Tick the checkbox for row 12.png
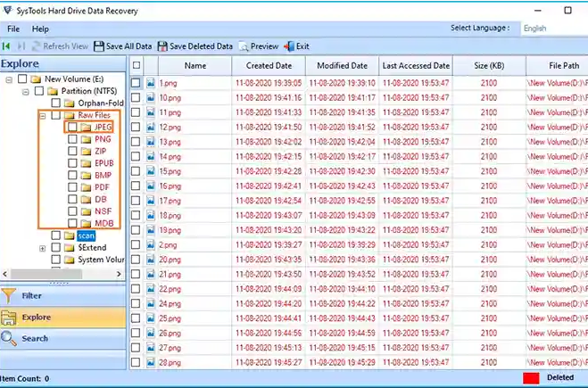588x388 pixels. click(136, 128)
